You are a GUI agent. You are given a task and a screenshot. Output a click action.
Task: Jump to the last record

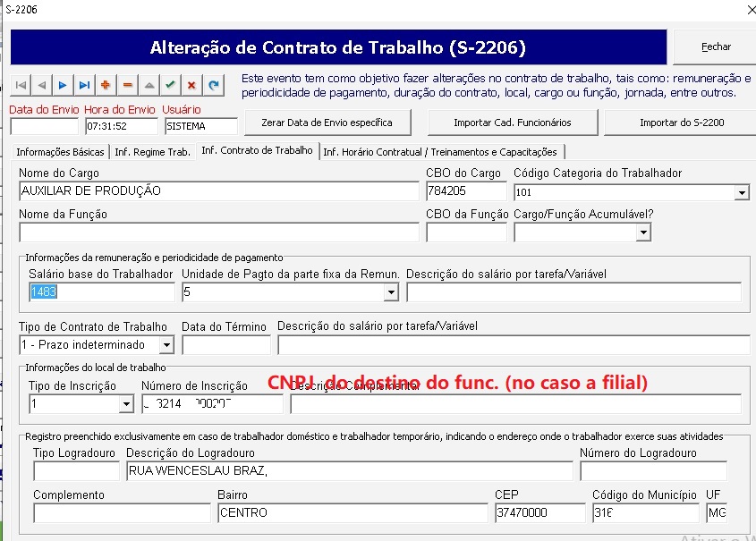[x=84, y=85]
